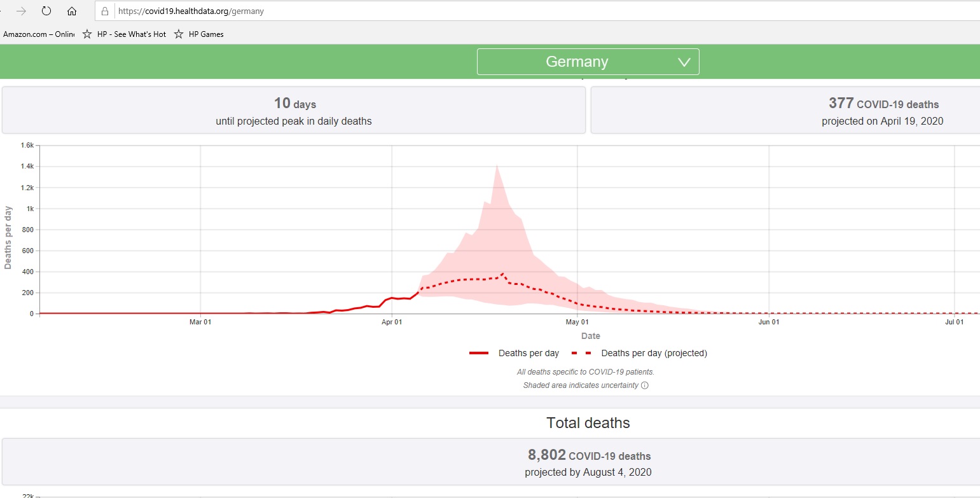Click the padlock site security icon
The image size is (980, 498).
click(106, 11)
